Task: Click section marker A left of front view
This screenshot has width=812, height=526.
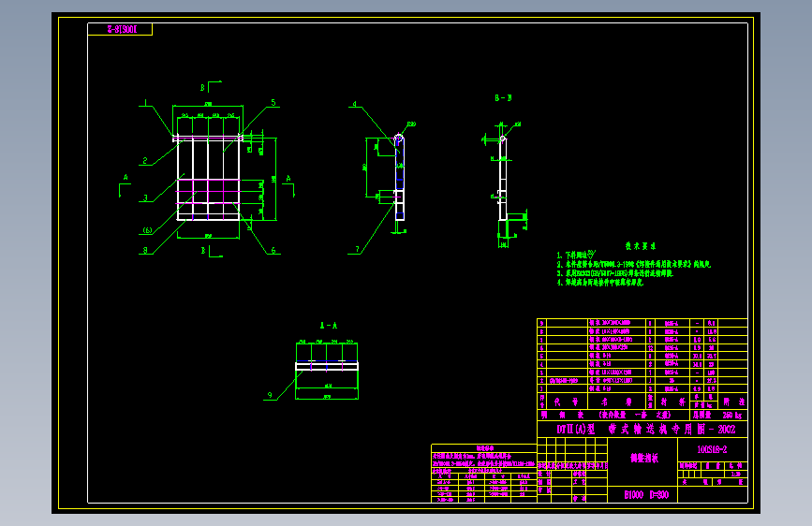Action: pyautogui.click(x=125, y=178)
